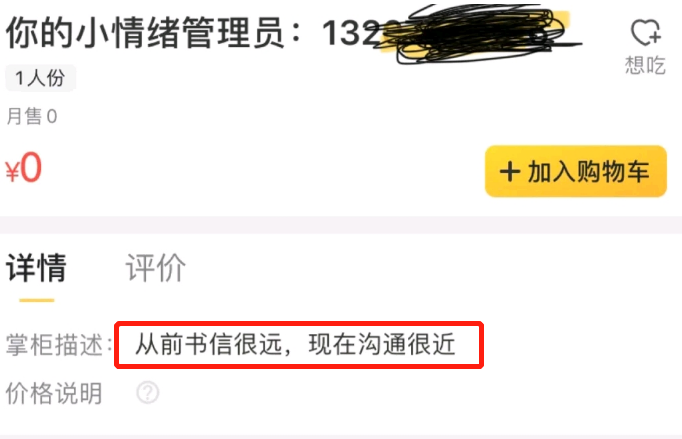The width and height of the screenshot is (682, 439).
Task: Click the 价格说明 label
Action: (x=54, y=393)
